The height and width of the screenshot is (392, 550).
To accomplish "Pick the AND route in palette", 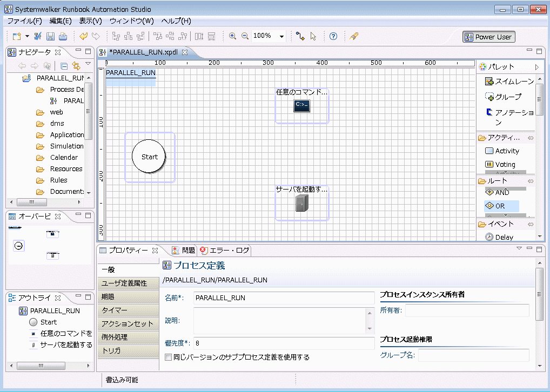I will point(497,192).
